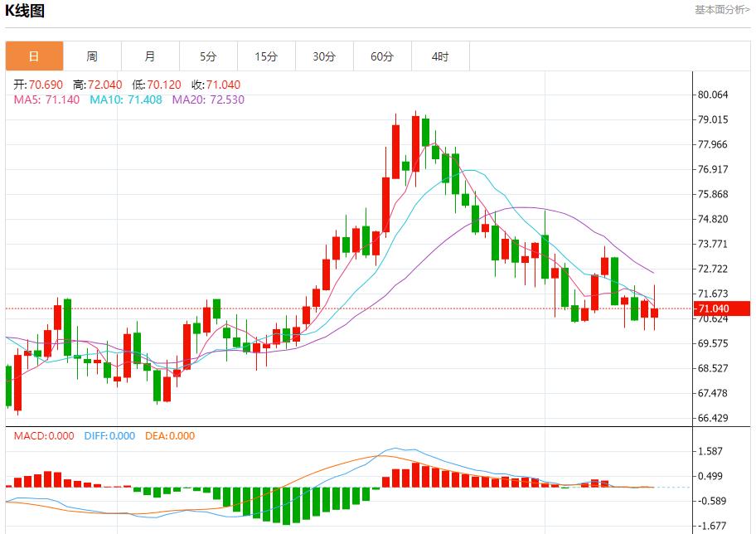Click the red 71.040 current price tag
Image resolution: width=756 pixels, height=534 pixels.
click(721, 308)
